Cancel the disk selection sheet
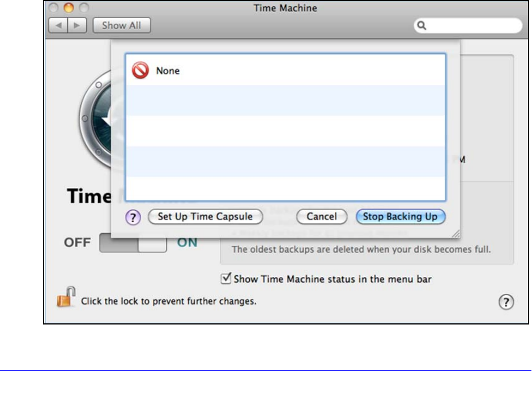This screenshot has height=410, width=532. pyautogui.click(x=322, y=217)
